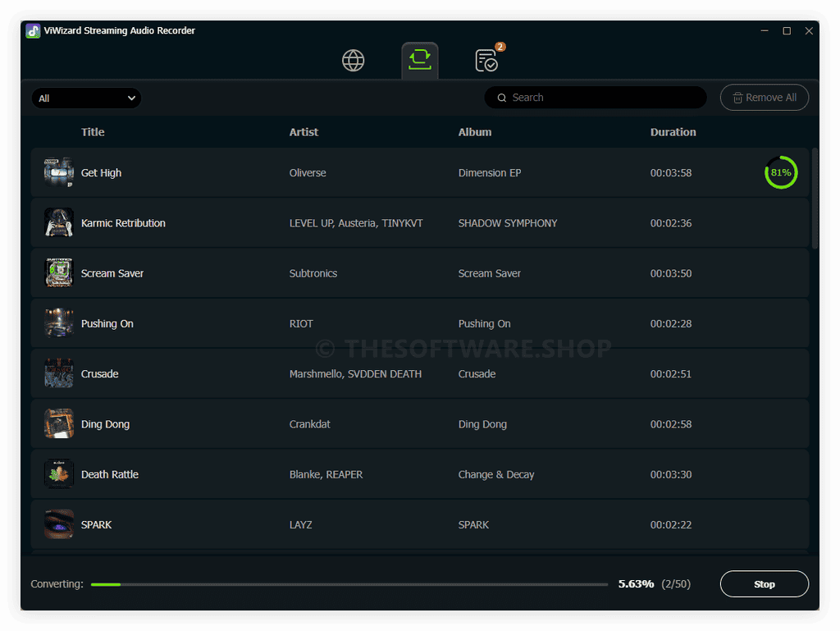The height and width of the screenshot is (631, 840).
Task: Open the web browser globe tab
Action: coord(353,61)
